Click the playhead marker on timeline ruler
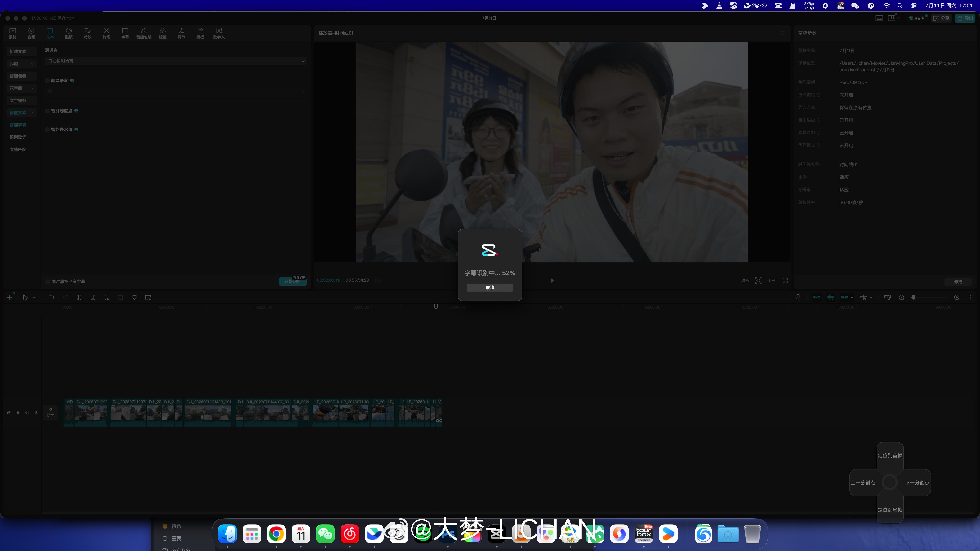 [436, 306]
